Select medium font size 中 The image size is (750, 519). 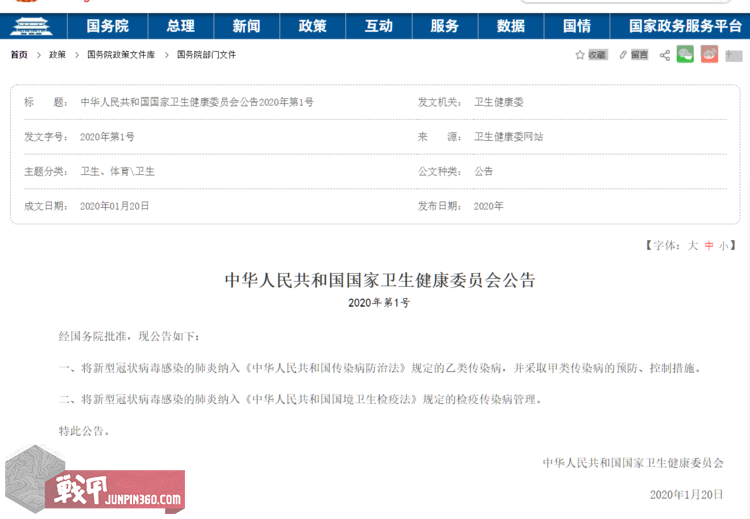coord(709,245)
